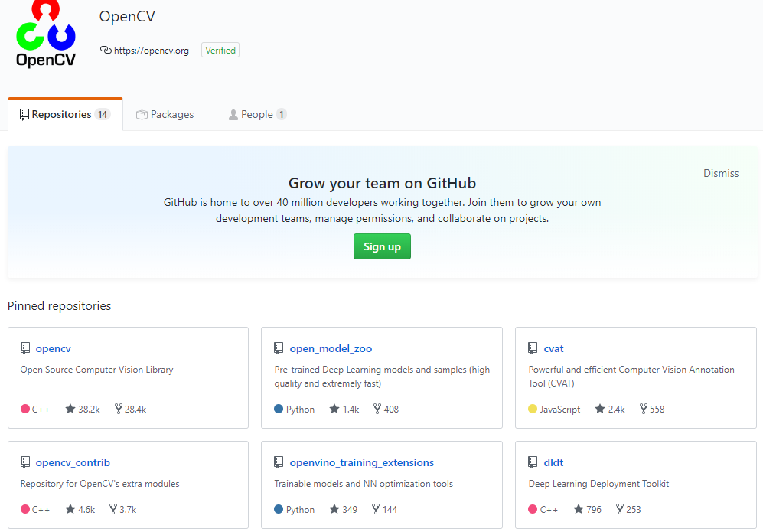Click the star icon showing 796 on dldt

(x=579, y=509)
